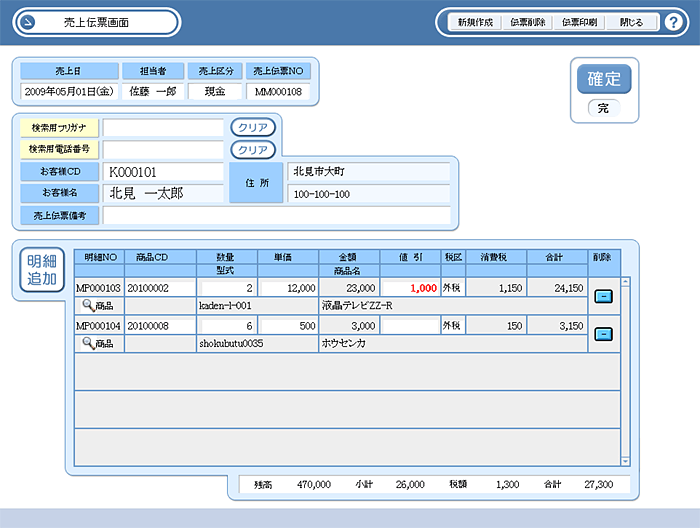This screenshot has width=700, height=528.
Task: Delete row MP000104 with the minus icon
Action: coord(603,334)
